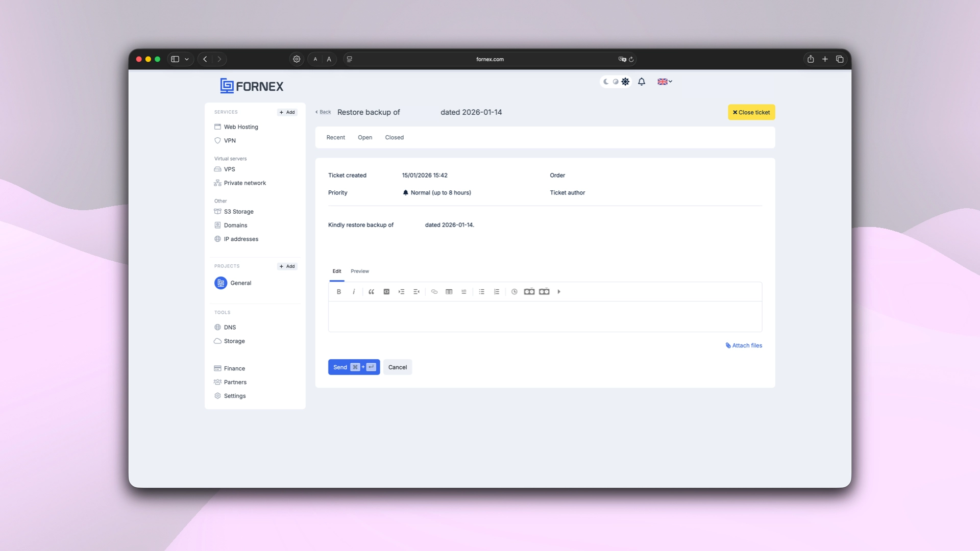Toggle bold formatting in reply editor
Image resolution: width=980 pixels, height=551 pixels.
coord(339,292)
